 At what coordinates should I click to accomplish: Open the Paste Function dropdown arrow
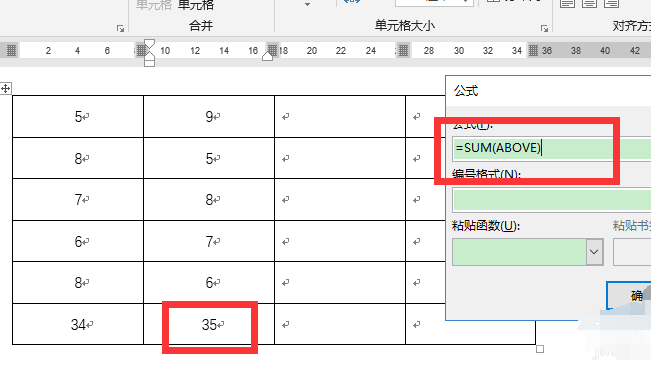coord(594,252)
